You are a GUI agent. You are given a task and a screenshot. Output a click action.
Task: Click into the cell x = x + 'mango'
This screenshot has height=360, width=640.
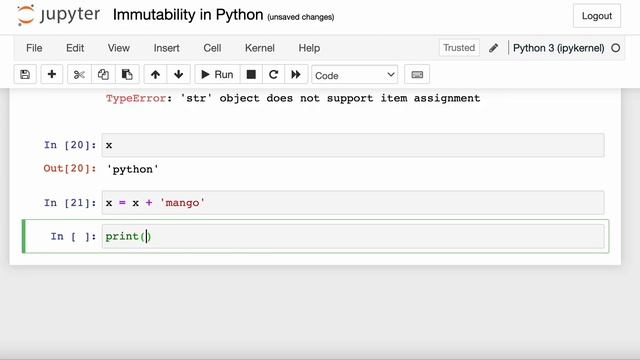(353, 202)
